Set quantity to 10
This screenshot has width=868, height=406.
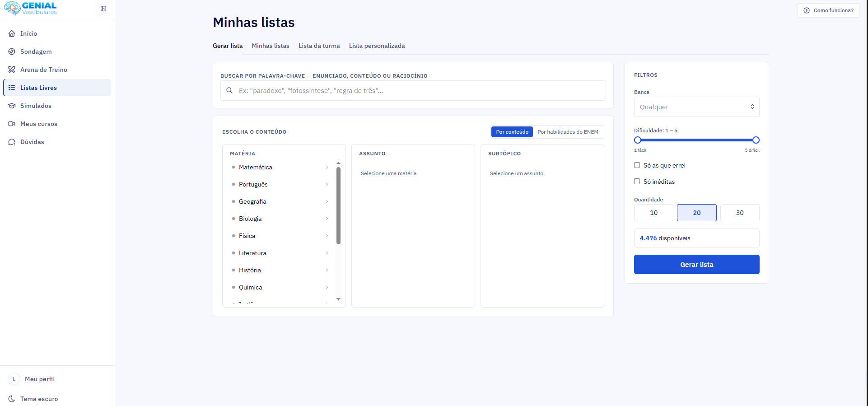coord(653,213)
